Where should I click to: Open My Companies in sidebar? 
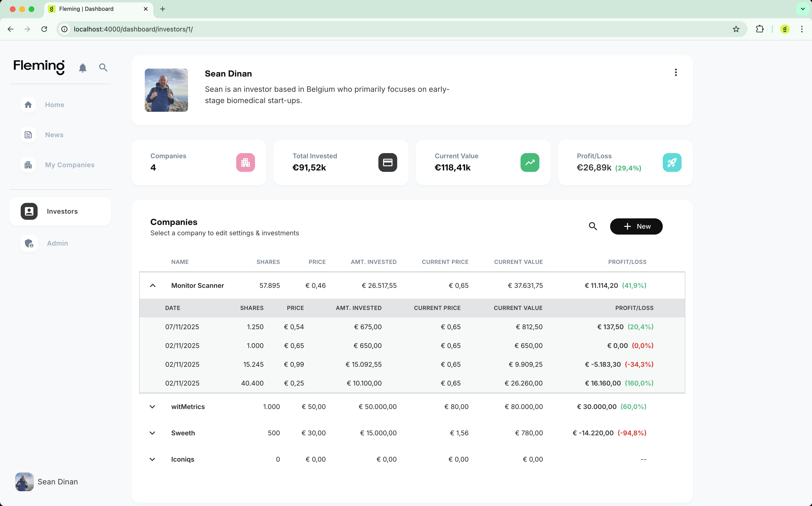click(x=70, y=165)
